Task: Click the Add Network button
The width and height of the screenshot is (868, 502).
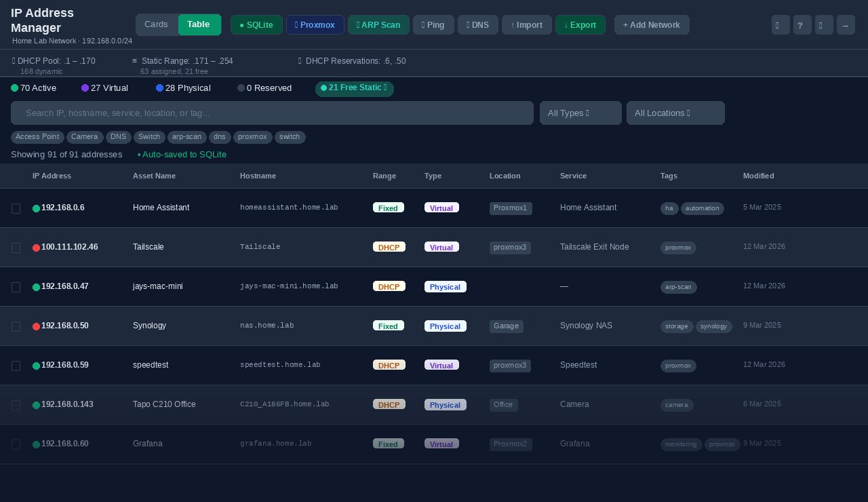Action: tap(652, 24)
